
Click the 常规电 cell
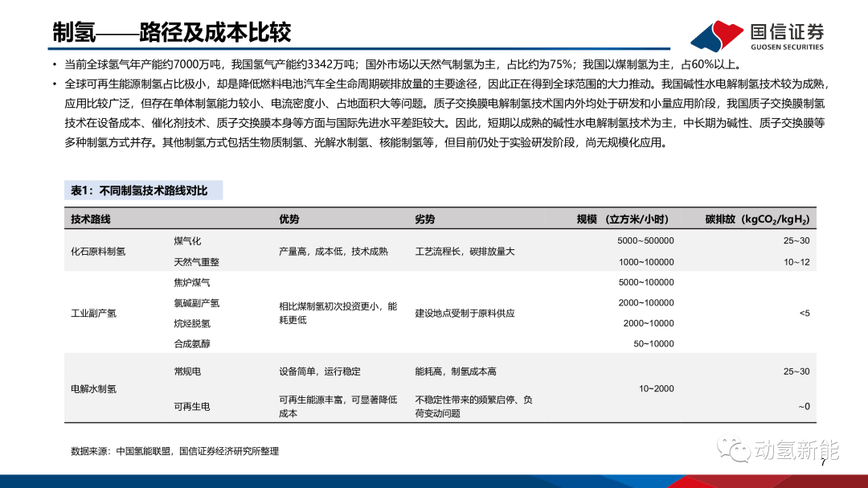point(187,371)
